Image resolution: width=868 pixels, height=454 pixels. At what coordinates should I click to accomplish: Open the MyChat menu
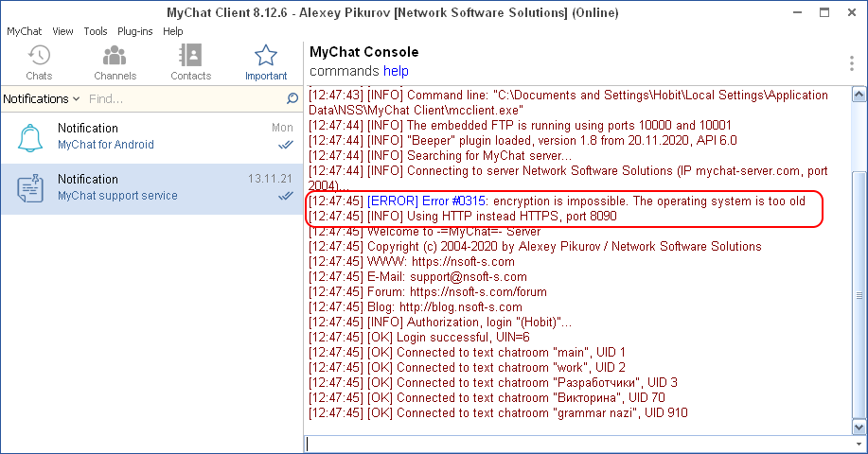pos(25,31)
